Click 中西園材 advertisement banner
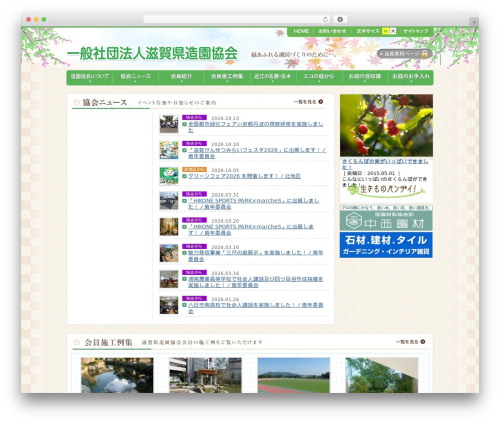The height and width of the screenshot is (423, 500). (x=386, y=218)
